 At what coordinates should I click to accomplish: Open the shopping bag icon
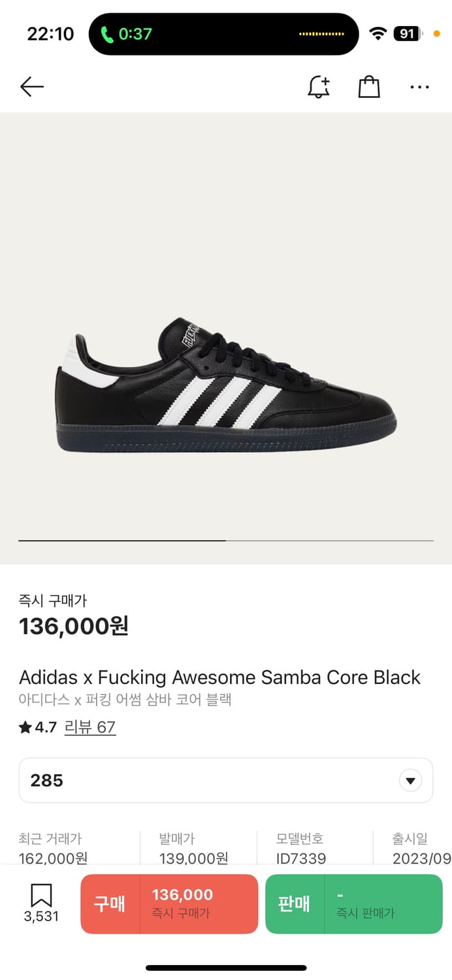tap(369, 87)
